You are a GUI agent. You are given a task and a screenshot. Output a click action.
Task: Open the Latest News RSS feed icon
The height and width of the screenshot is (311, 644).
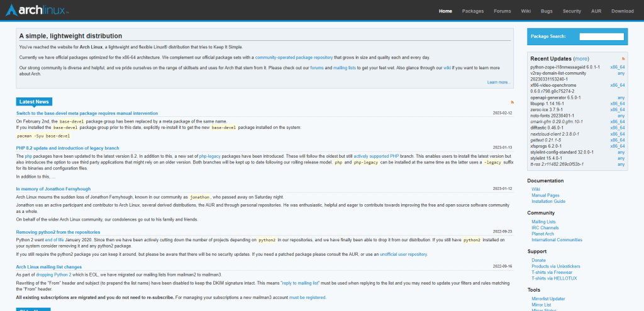tap(512, 102)
